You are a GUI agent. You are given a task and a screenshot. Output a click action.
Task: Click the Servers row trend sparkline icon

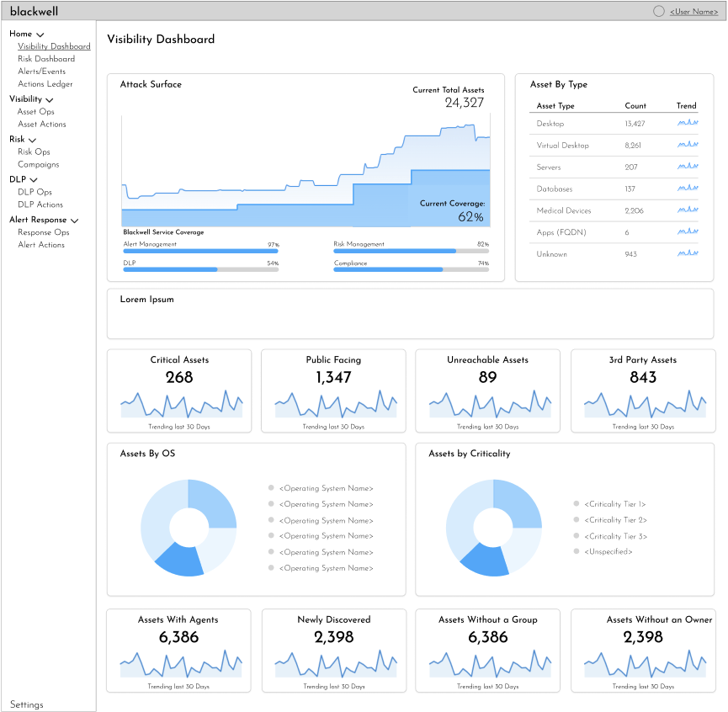[x=688, y=166]
